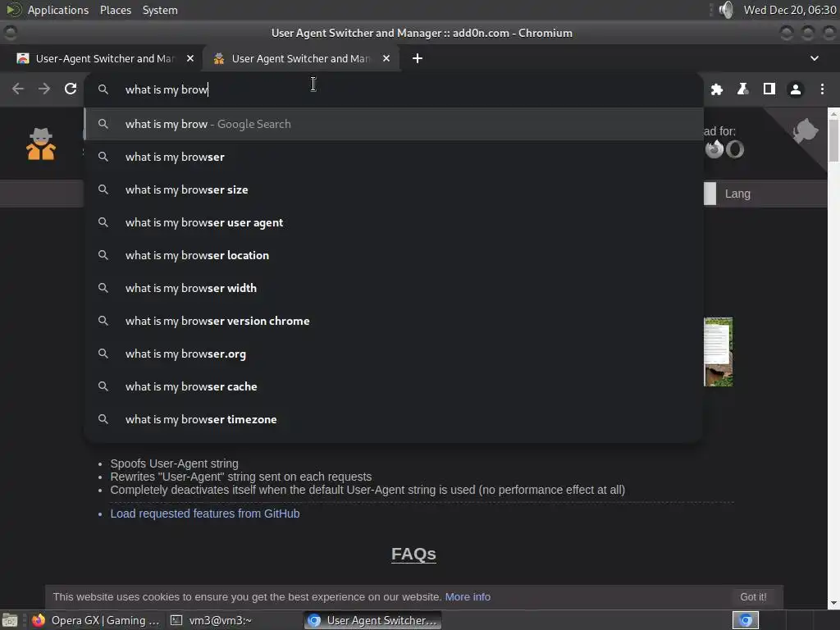Choose suggestion 'what is my browser timezone'
840x630 pixels.
[394, 419]
